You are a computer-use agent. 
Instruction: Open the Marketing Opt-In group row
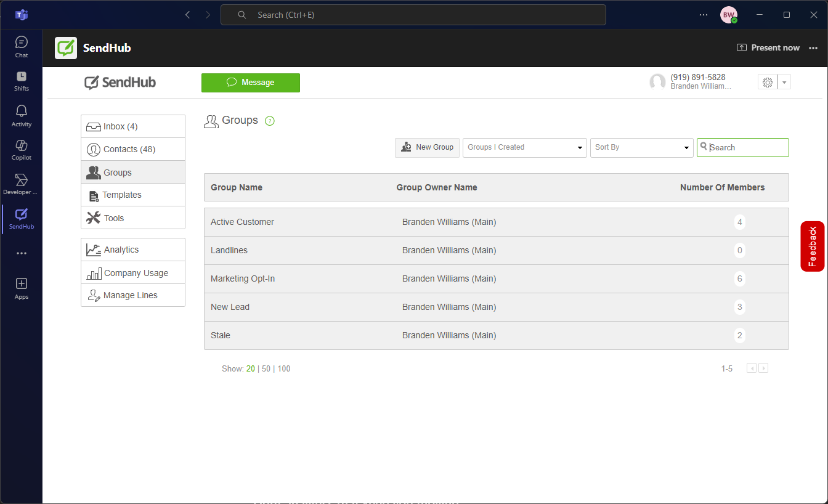click(243, 278)
